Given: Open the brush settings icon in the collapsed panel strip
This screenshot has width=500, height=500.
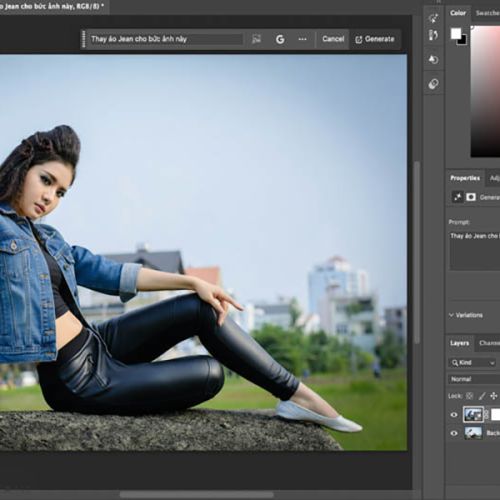Looking at the screenshot, I should 433,35.
